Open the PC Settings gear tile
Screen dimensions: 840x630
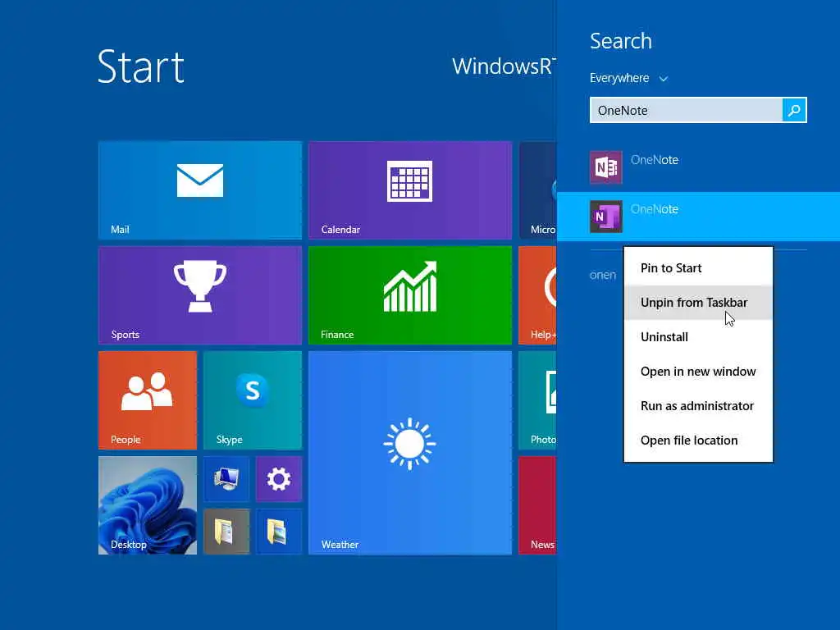pyautogui.click(x=279, y=479)
